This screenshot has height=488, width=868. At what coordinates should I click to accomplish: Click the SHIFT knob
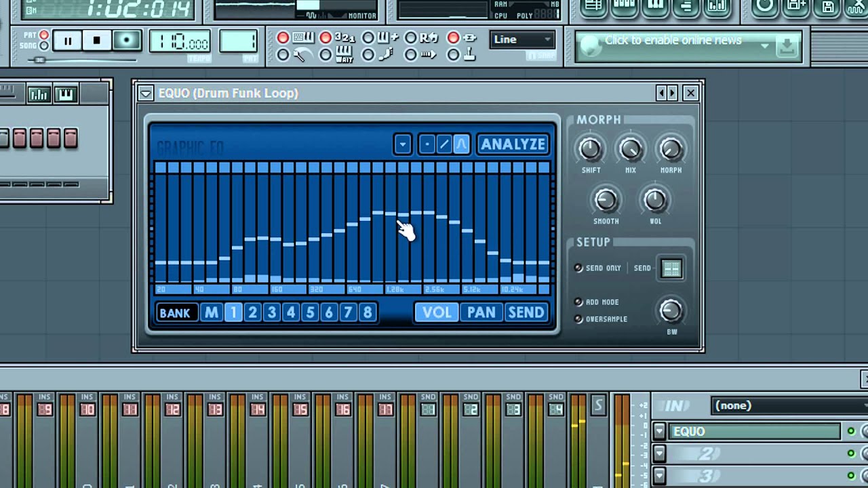point(590,148)
